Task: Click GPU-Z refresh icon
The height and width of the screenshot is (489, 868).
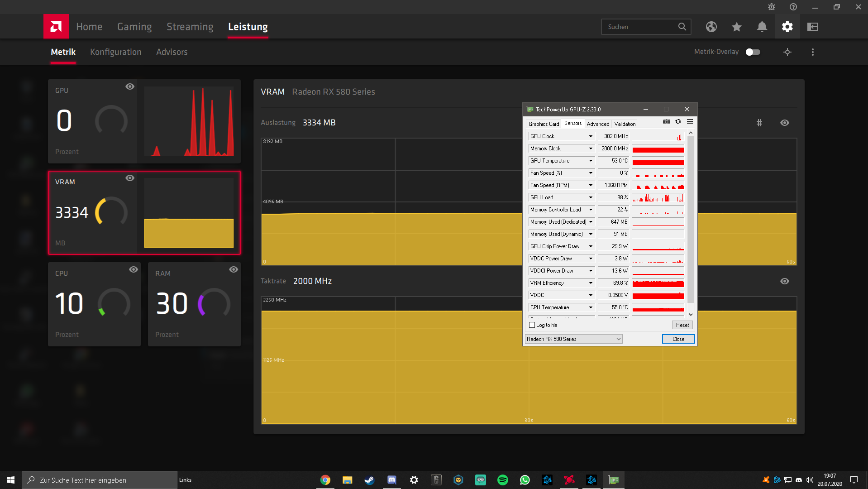Action: tap(678, 121)
